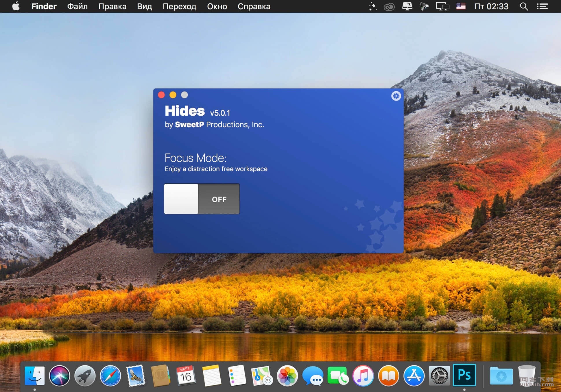The height and width of the screenshot is (392, 561).
Task: Toggle the Focus Mode OFF switch
Action: (202, 199)
